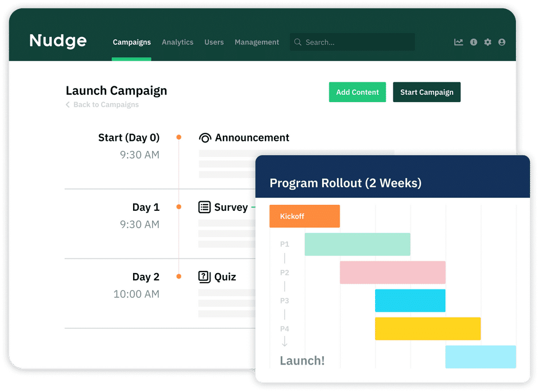The image size is (539, 392).
Task: Click the Program Rollout (2 Weeks) title
Action: pyautogui.click(x=345, y=183)
